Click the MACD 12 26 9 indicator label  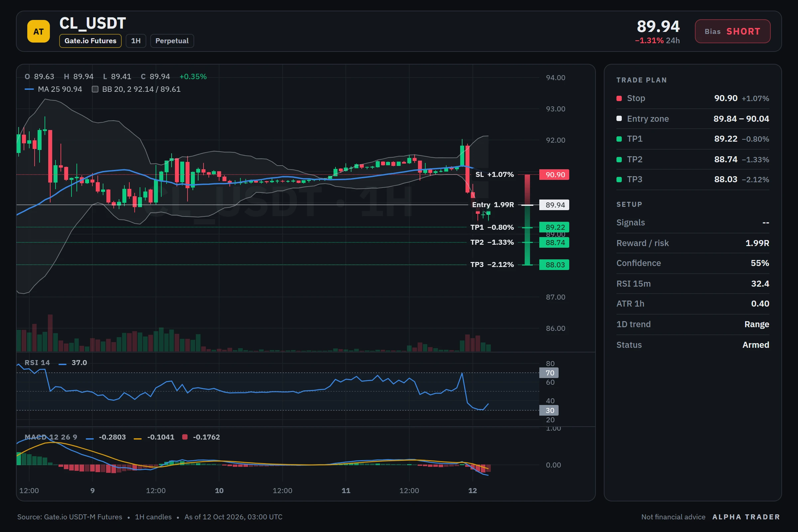pyautogui.click(x=51, y=437)
